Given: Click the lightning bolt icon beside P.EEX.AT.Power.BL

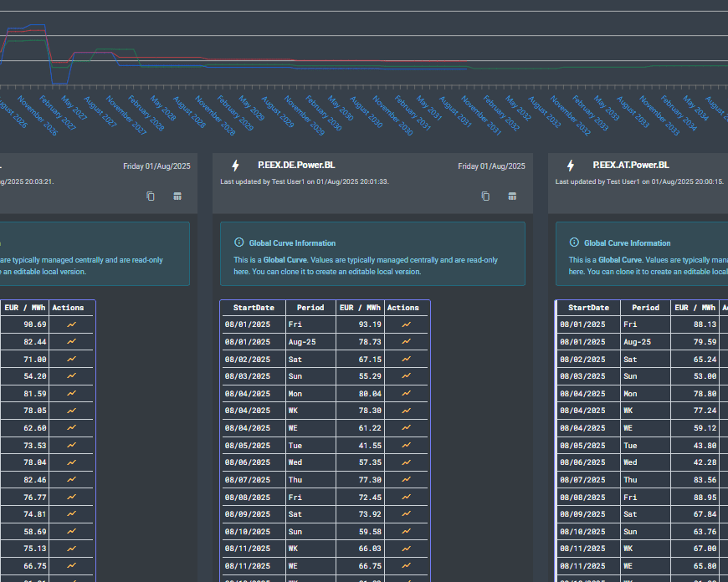Looking at the screenshot, I should coord(571,166).
